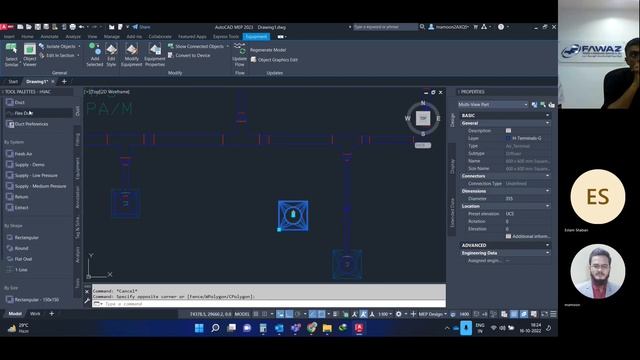This screenshot has height=360, width=640.
Task: Open the object type dropdown Multi-View Part
Action: coord(493,105)
